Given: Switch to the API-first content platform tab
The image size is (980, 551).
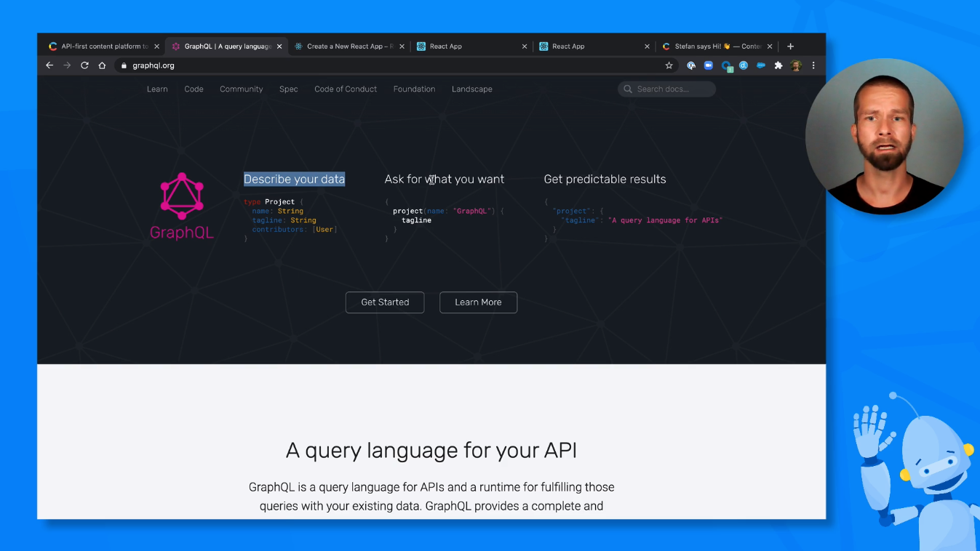Looking at the screenshot, I should point(103,47).
